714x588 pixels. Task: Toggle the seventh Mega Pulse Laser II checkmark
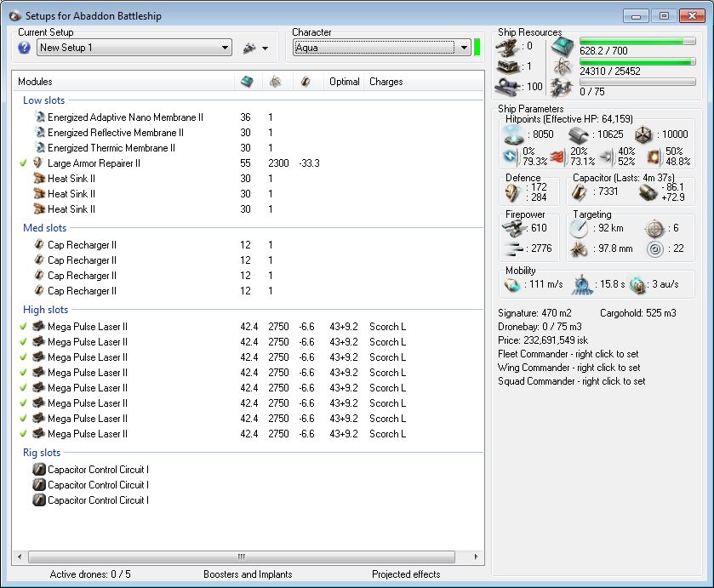[23, 419]
